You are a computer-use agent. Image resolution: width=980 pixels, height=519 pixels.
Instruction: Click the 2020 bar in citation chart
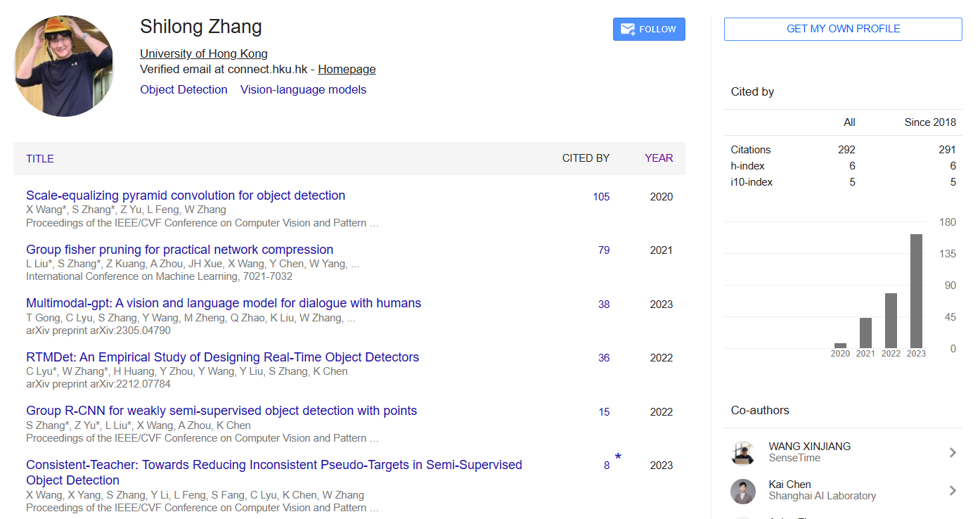point(840,345)
